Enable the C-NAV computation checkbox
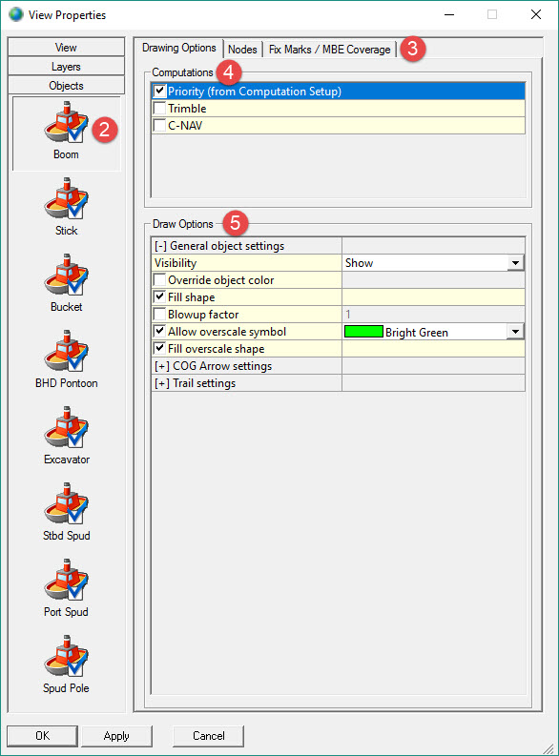 tap(159, 125)
